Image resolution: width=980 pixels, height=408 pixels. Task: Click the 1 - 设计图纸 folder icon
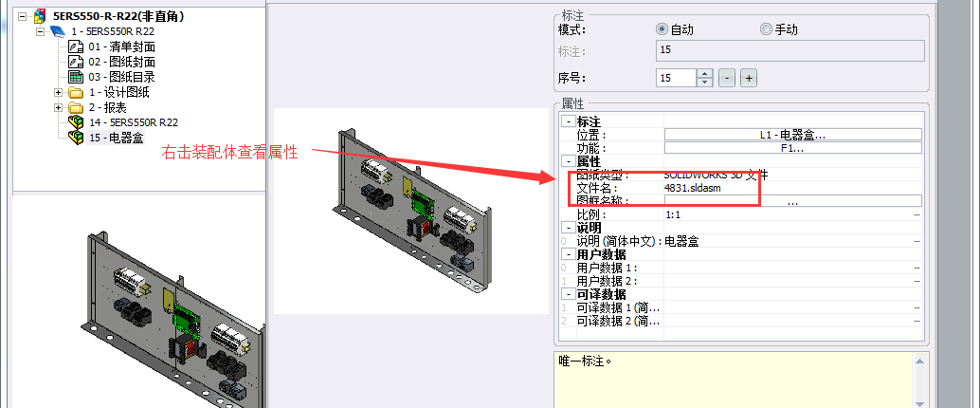(76, 93)
